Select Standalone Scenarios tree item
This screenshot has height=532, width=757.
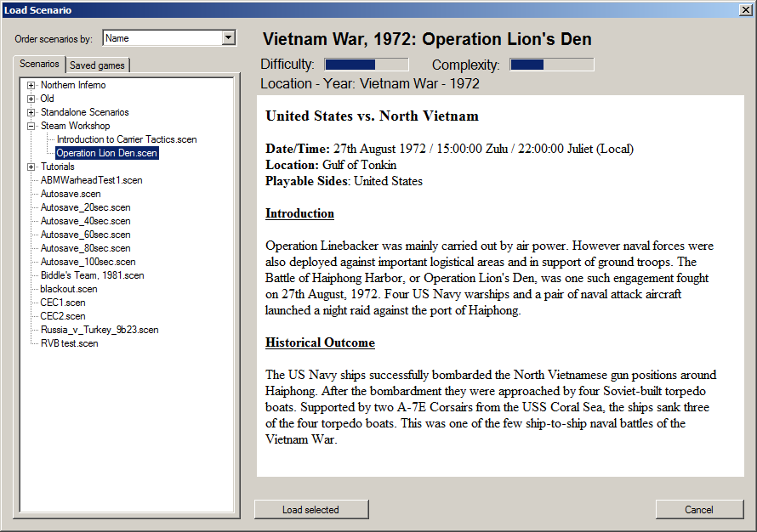point(84,112)
